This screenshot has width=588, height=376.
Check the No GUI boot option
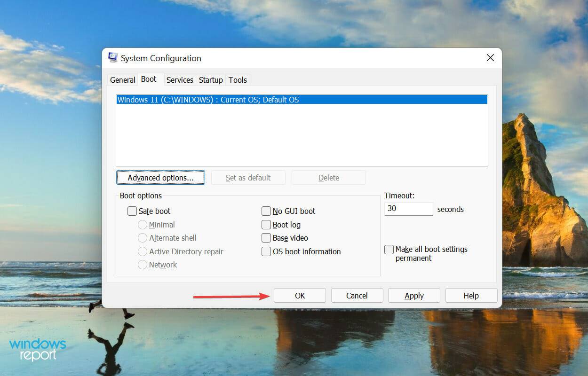pyautogui.click(x=266, y=211)
